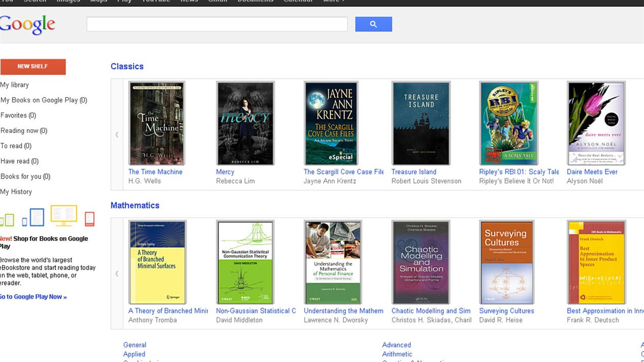Open The Time Machine book cover

(156, 123)
